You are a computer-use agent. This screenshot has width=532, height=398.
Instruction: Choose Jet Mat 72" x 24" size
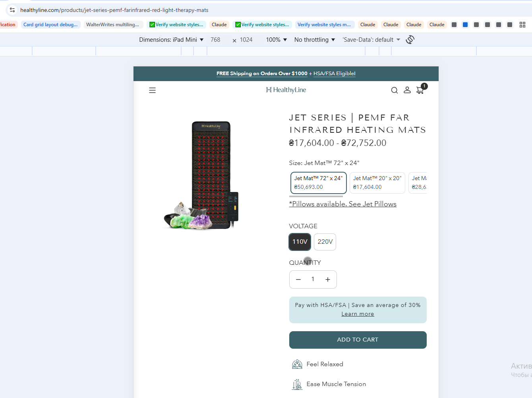point(318,182)
